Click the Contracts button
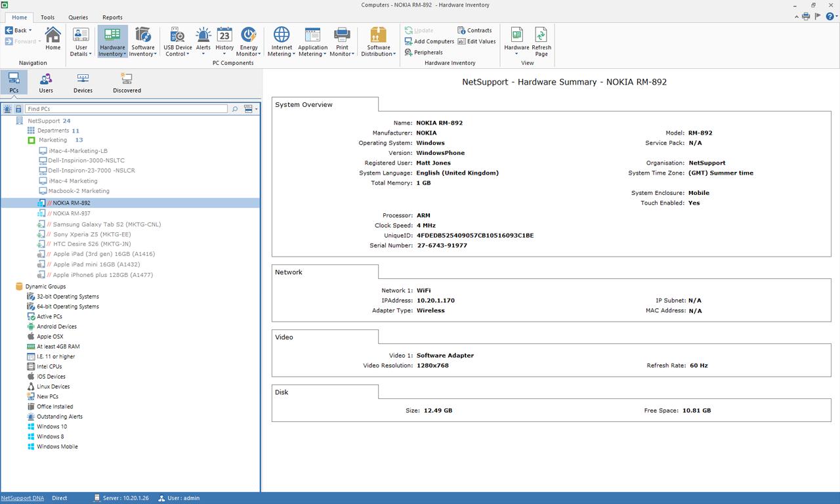Screen dimensions: 840x504 click(x=474, y=30)
